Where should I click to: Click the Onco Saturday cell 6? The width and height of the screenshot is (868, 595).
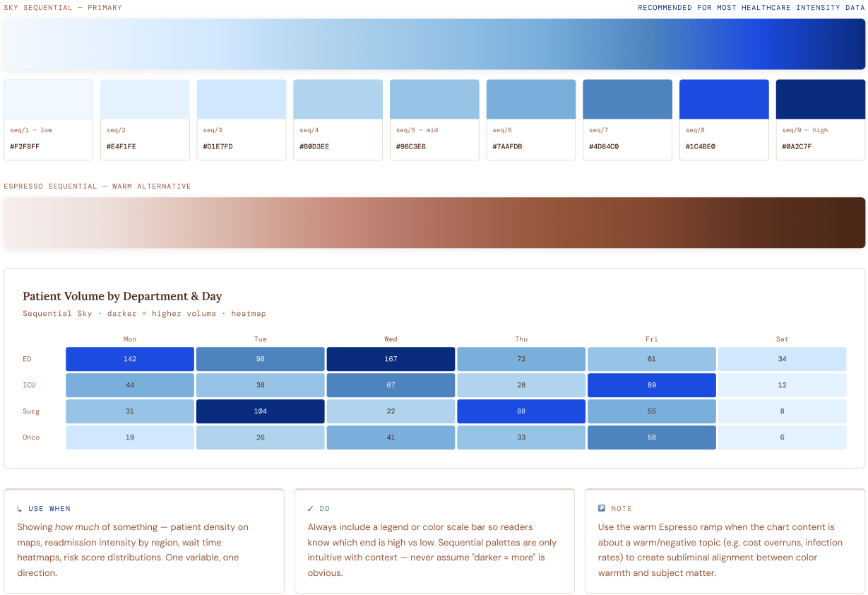pyautogui.click(x=783, y=437)
